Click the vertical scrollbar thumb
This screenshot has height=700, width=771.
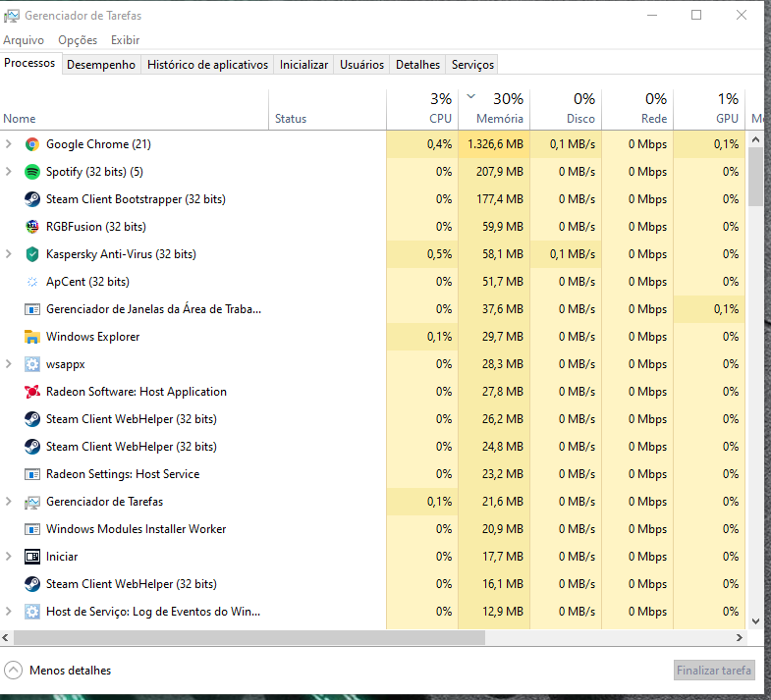pyautogui.click(x=755, y=177)
